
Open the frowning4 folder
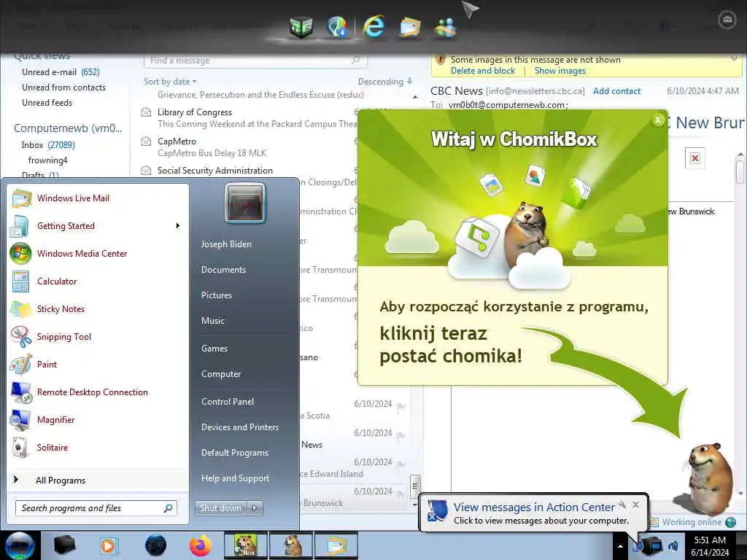coord(47,160)
